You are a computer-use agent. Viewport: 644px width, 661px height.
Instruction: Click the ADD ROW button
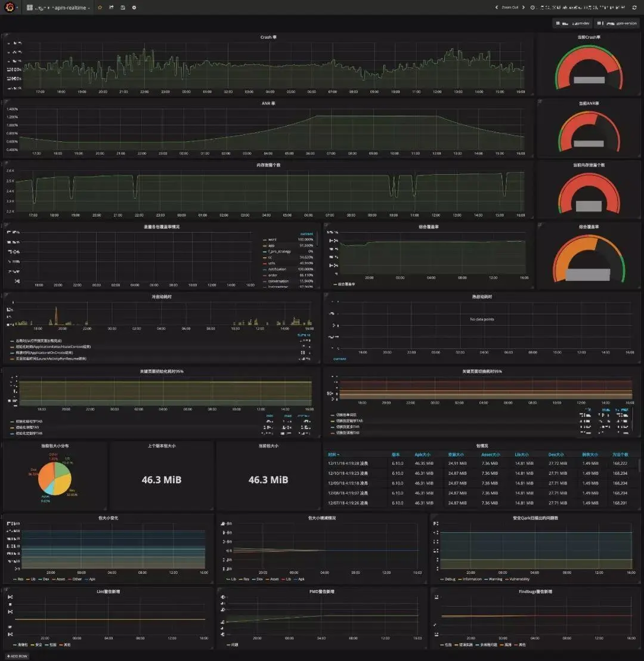[17, 656]
